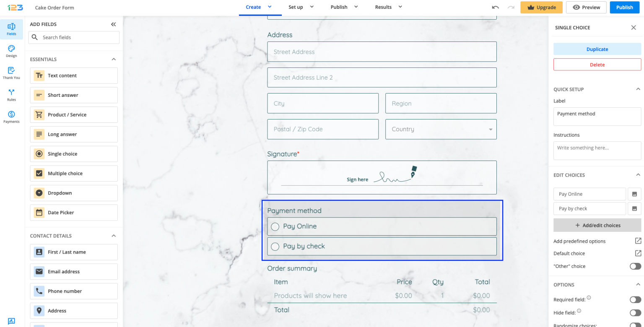Add a Multiple choice field
This screenshot has width=644, height=327.
point(74,174)
